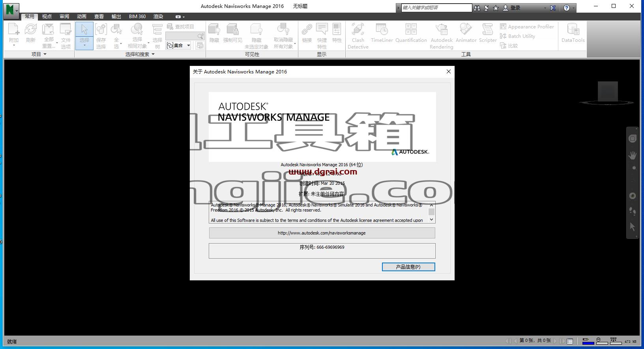Select the pan hand navigation tool
The height and width of the screenshot is (349, 644).
pos(633,155)
